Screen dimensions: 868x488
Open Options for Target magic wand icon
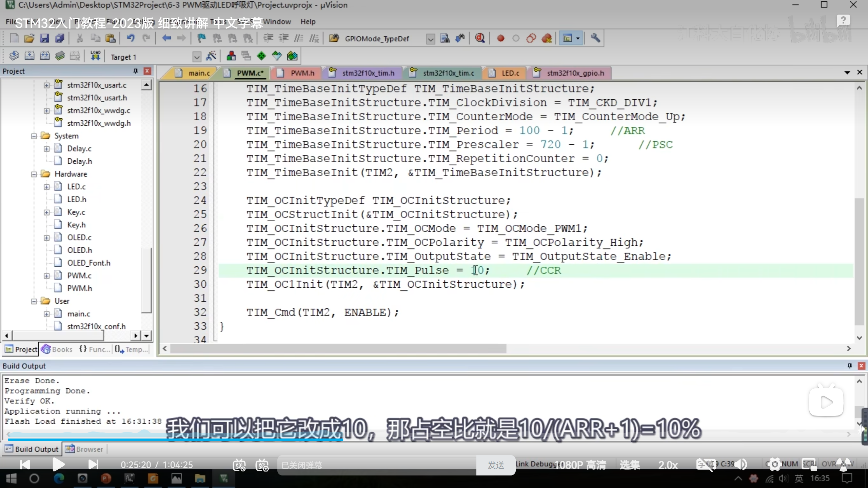[x=211, y=56]
